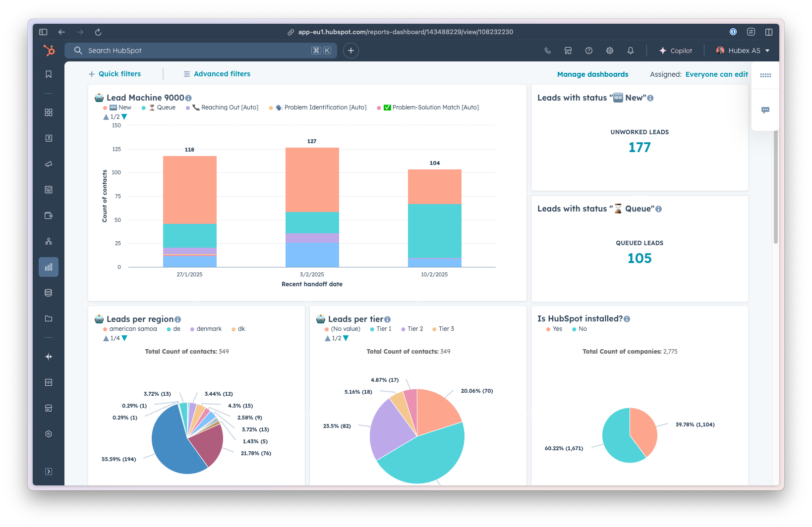Click the HubSpot sprocket logo
The height and width of the screenshot is (527, 812).
click(49, 51)
